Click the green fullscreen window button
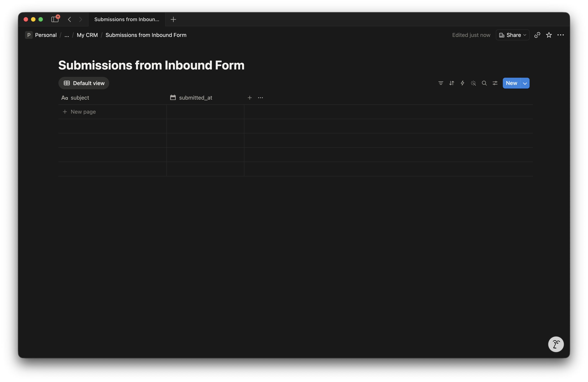Screen dimensions: 588x382 tap(41, 19)
